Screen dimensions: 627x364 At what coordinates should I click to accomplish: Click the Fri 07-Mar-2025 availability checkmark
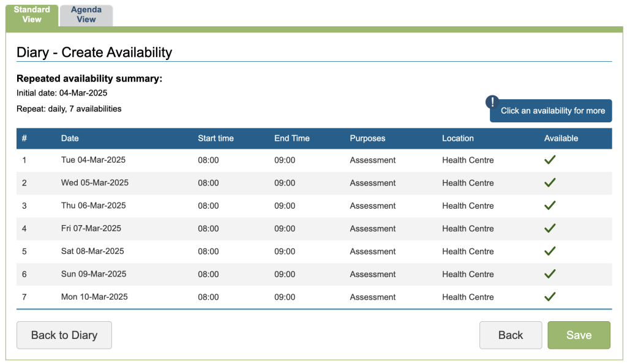click(550, 228)
